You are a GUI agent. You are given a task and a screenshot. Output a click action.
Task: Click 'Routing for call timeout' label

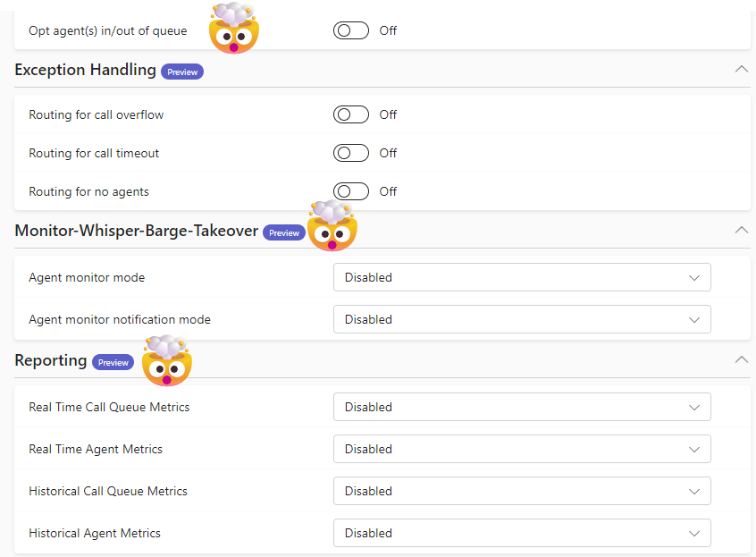coord(94,154)
